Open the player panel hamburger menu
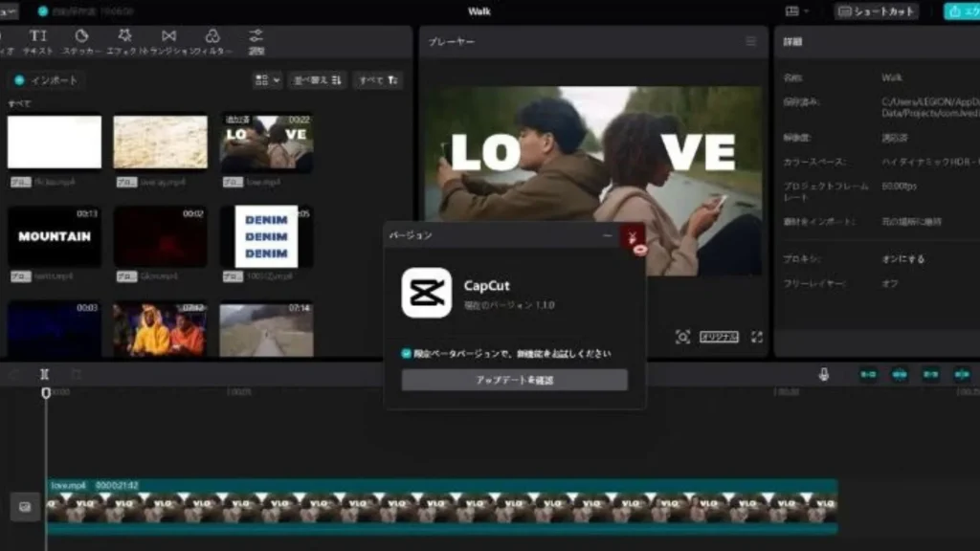This screenshot has height=551, width=980. (752, 41)
